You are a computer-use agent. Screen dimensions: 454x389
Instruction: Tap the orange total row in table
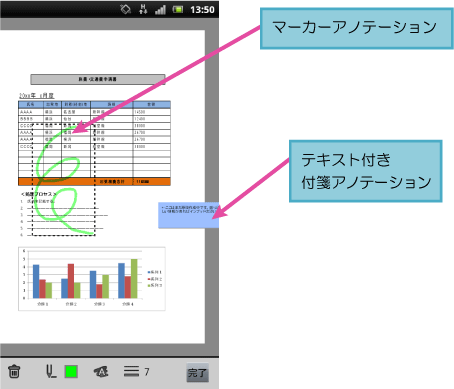point(94,182)
